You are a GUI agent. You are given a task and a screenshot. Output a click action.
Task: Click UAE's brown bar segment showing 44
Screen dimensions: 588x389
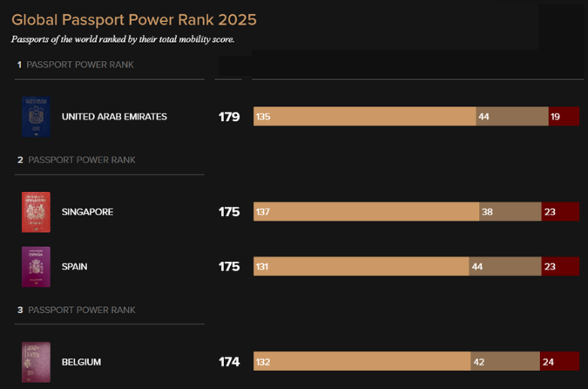point(512,117)
